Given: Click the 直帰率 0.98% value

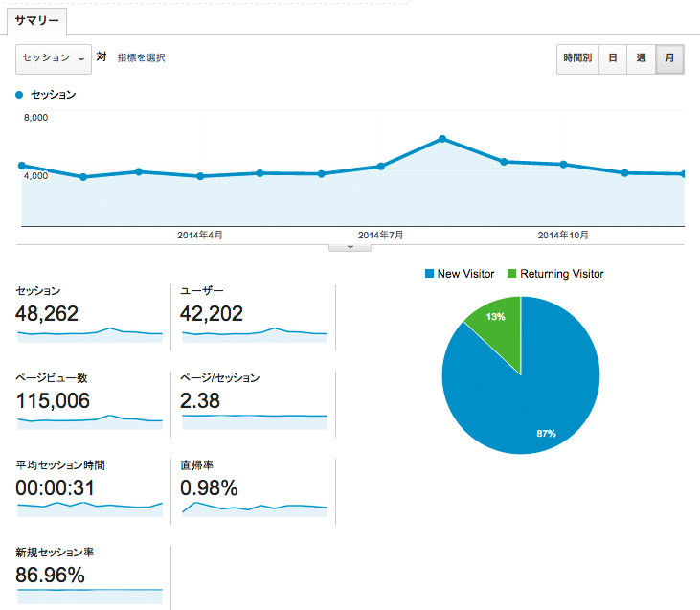Looking at the screenshot, I should pos(209,487).
